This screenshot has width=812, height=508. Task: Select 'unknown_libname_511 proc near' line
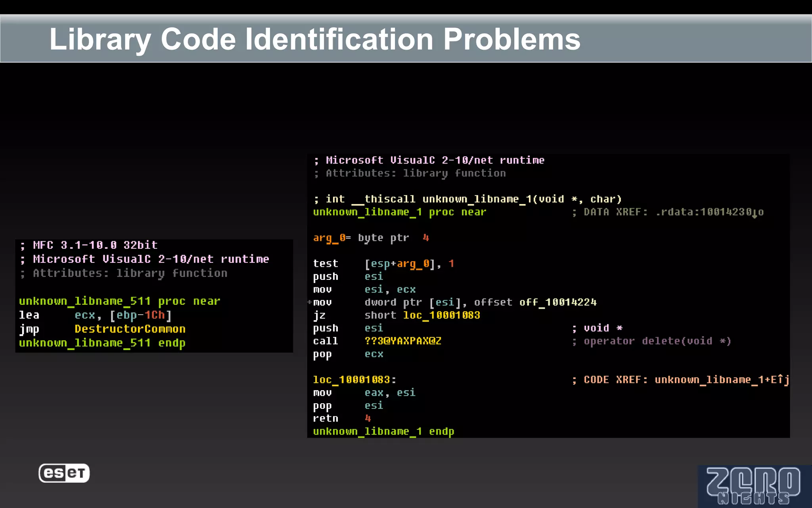point(119,301)
